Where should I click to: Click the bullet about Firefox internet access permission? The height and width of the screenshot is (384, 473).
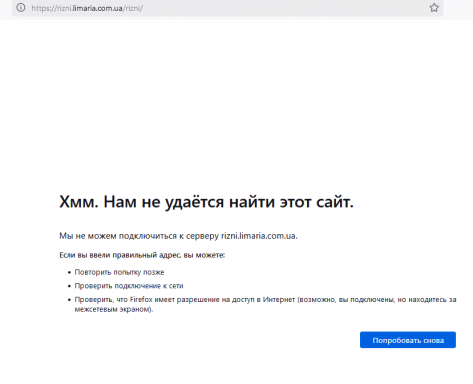[x=265, y=304]
